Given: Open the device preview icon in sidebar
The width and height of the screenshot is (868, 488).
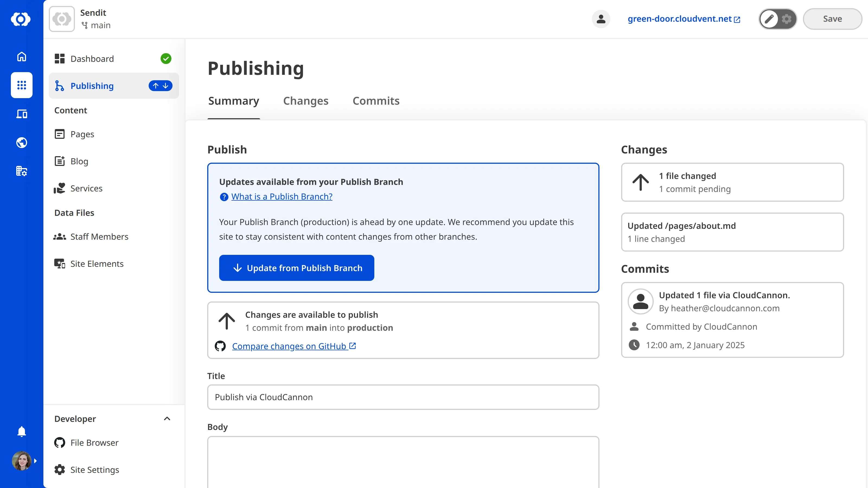Looking at the screenshot, I should click(x=21, y=114).
